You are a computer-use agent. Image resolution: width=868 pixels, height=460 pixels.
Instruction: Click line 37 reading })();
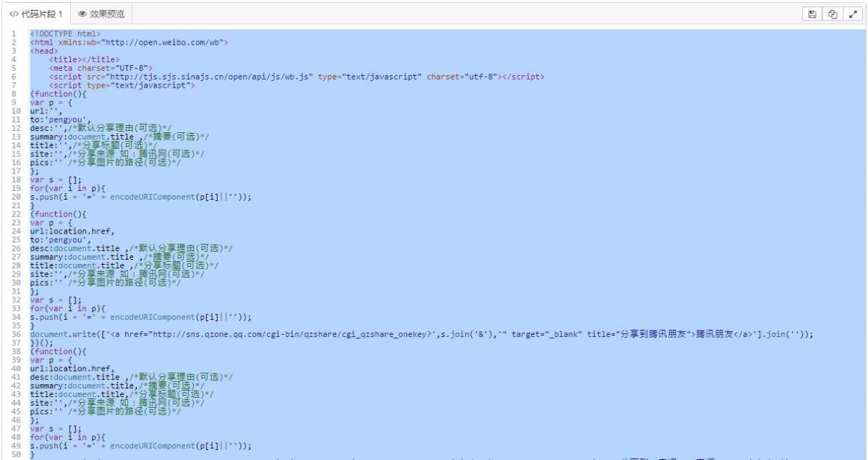tap(41, 342)
